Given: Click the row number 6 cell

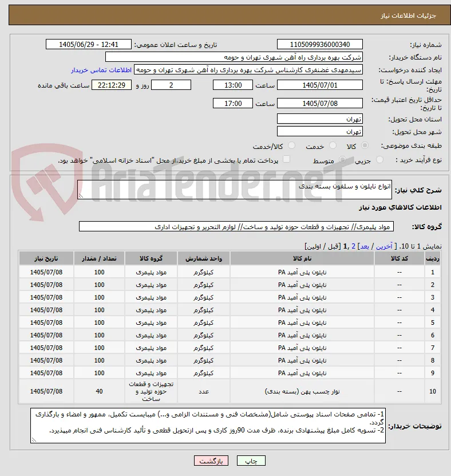Looking at the screenshot, I should (x=433, y=335).
